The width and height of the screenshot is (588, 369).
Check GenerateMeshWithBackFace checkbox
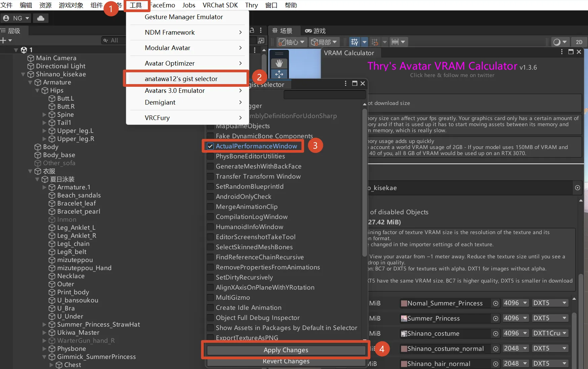pos(210,167)
